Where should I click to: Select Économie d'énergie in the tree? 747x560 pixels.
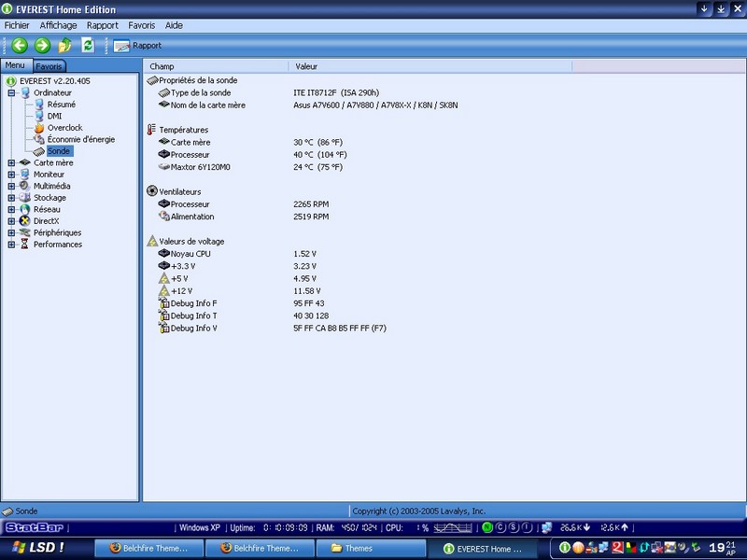point(80,139)
